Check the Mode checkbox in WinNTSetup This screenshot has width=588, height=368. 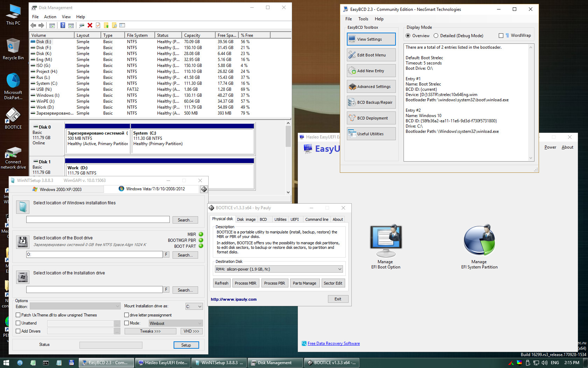click(127, 323)
